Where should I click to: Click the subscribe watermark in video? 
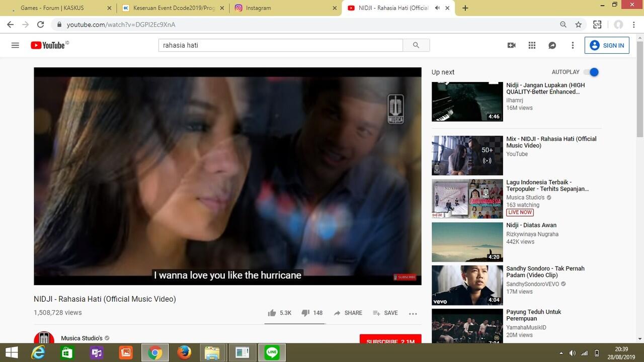click(405, 277)
